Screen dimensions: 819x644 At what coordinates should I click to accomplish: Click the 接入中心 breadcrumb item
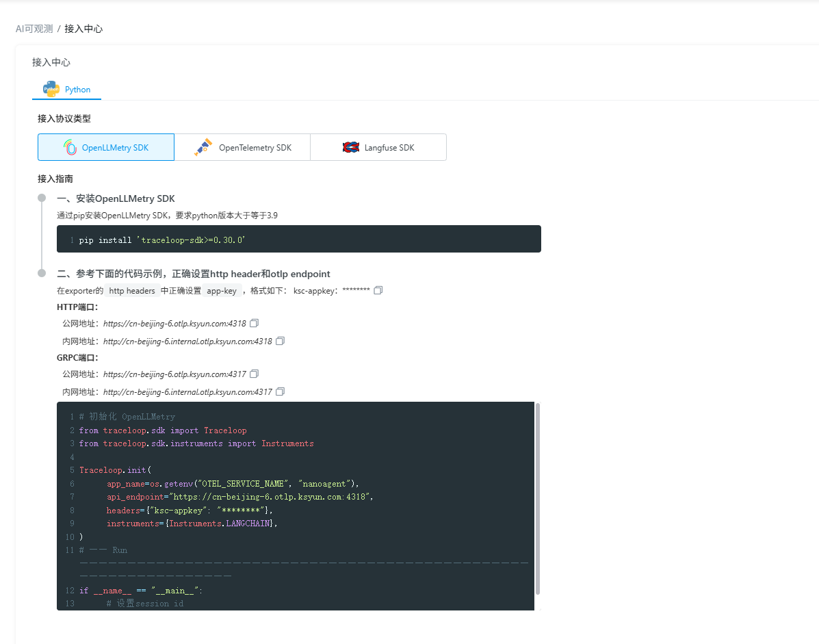tap(83, 29)
